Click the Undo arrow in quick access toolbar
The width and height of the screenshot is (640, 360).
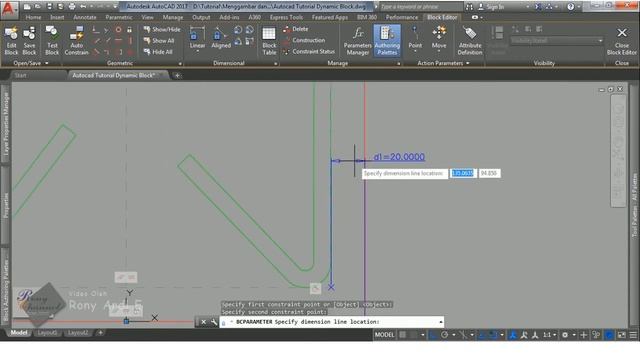coord(83,7)
